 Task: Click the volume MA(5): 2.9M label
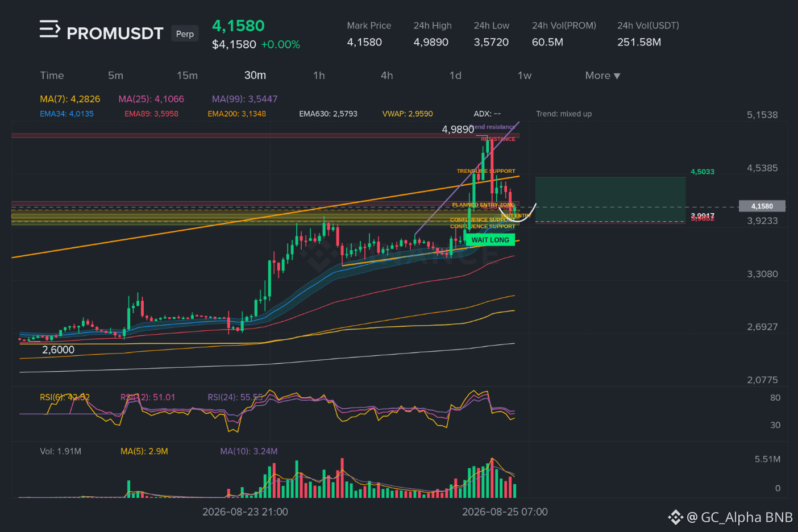144,451
